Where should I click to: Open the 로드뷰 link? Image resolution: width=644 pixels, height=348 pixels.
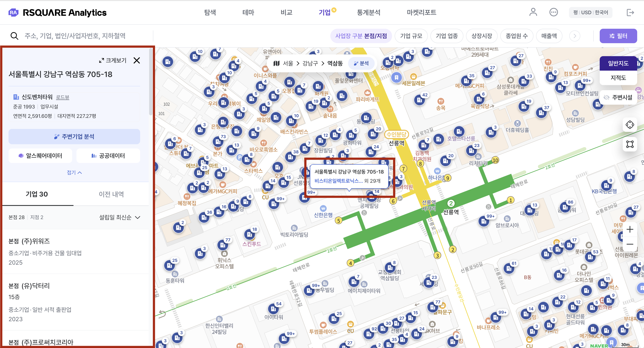pos(62,97)
